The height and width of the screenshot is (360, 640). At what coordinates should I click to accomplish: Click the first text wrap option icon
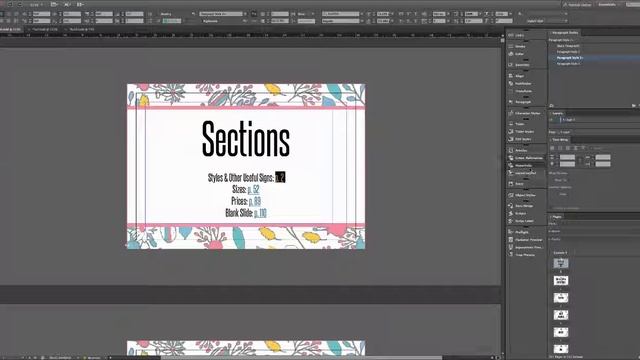[x=553, y=148]
